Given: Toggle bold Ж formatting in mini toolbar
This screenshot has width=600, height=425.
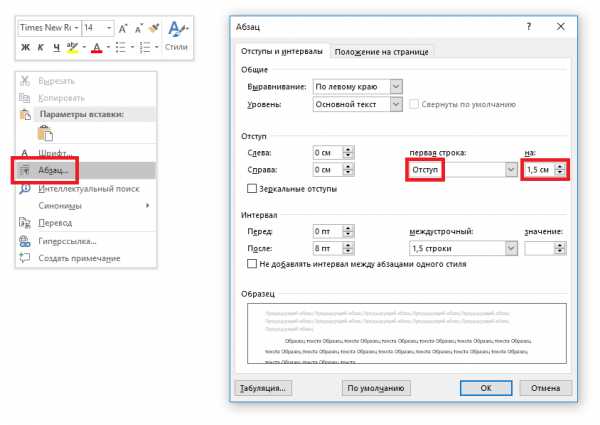Looking at the screenshot, I should point(25,47).
